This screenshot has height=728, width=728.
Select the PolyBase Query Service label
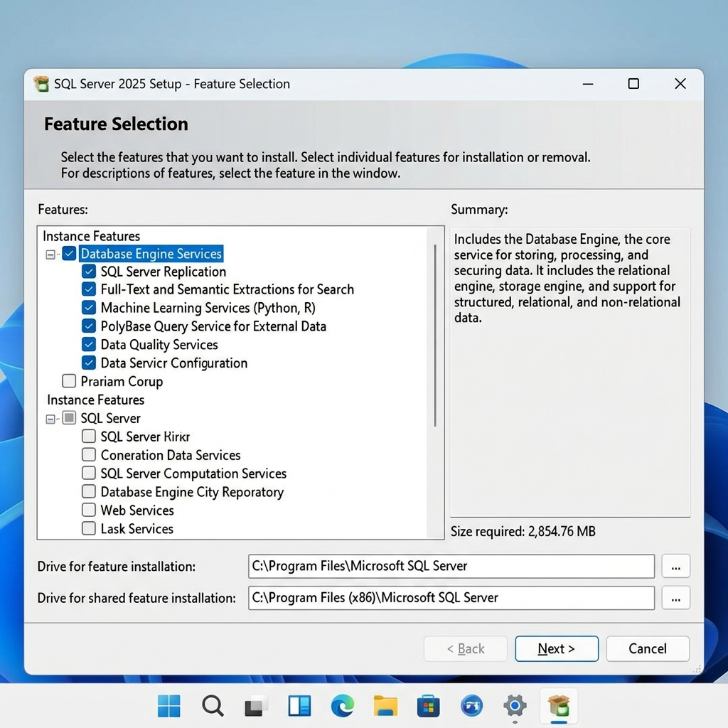pos(213,326)
